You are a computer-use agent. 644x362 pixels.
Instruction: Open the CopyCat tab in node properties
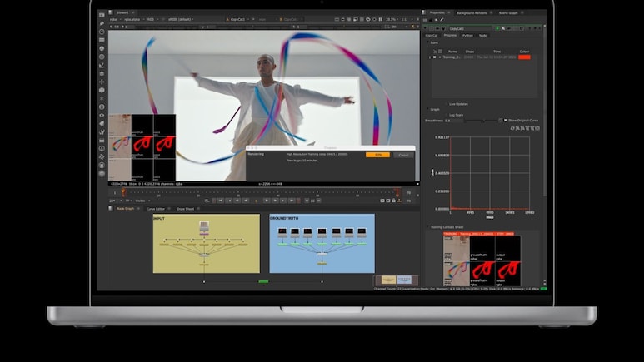[x=432, y=36]
